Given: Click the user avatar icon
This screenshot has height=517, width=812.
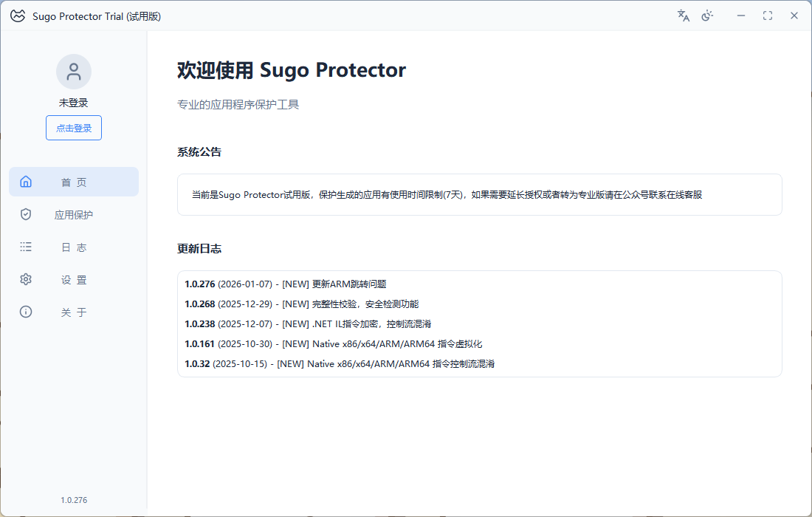Looking at the screenshot, I should (74, 72).
